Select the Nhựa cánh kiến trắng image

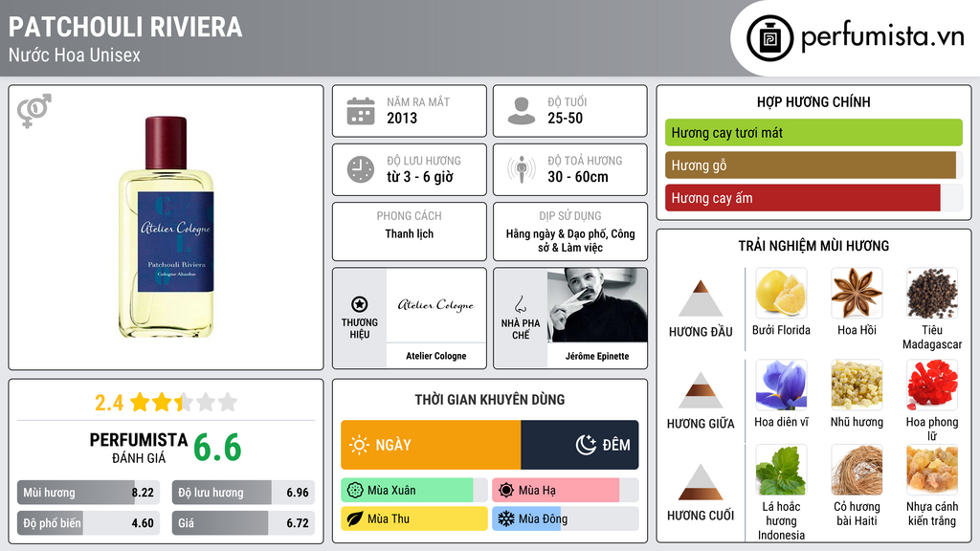932,470
